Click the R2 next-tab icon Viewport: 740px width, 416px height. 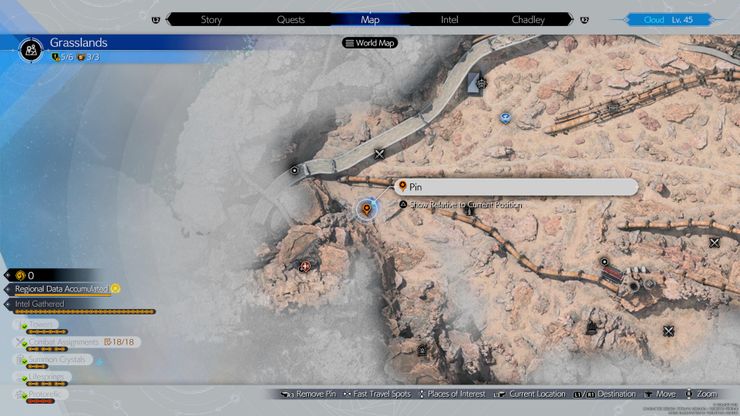[584, 20]
